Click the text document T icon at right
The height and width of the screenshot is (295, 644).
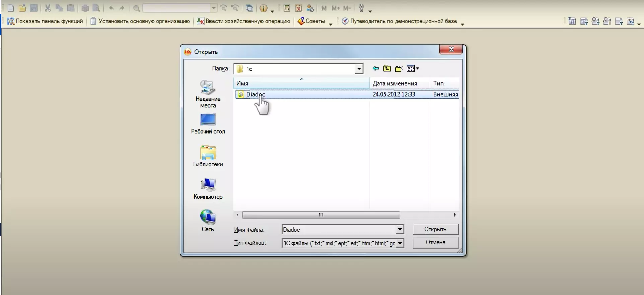pos(619,21)
